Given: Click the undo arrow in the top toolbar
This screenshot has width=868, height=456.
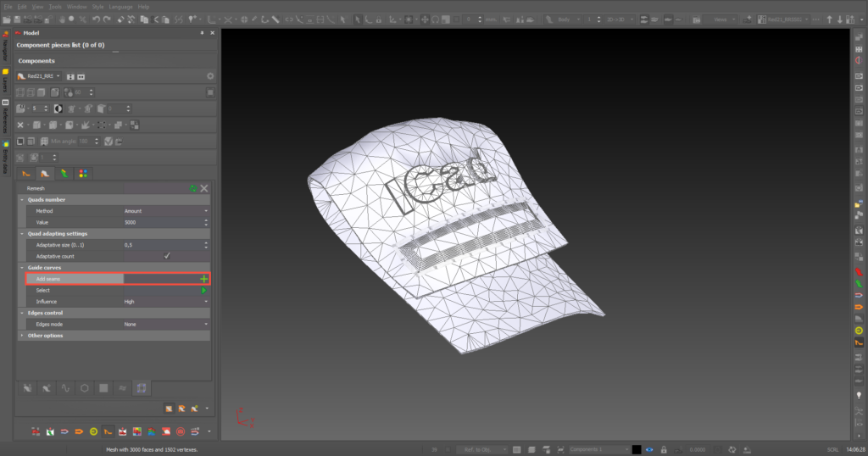Looking at the screenshot, I should pyautogui.click(x=95, y=19).
